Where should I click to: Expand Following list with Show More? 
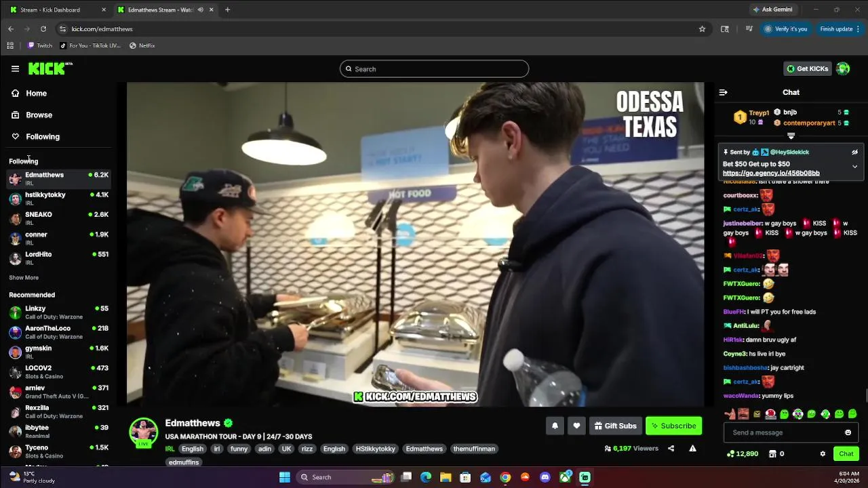24,277
